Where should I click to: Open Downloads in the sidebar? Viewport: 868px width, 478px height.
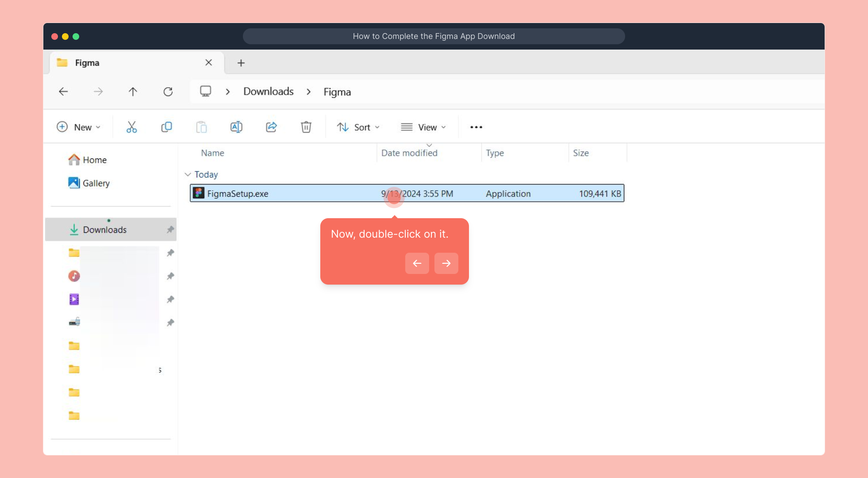click(x=105, y=230)
